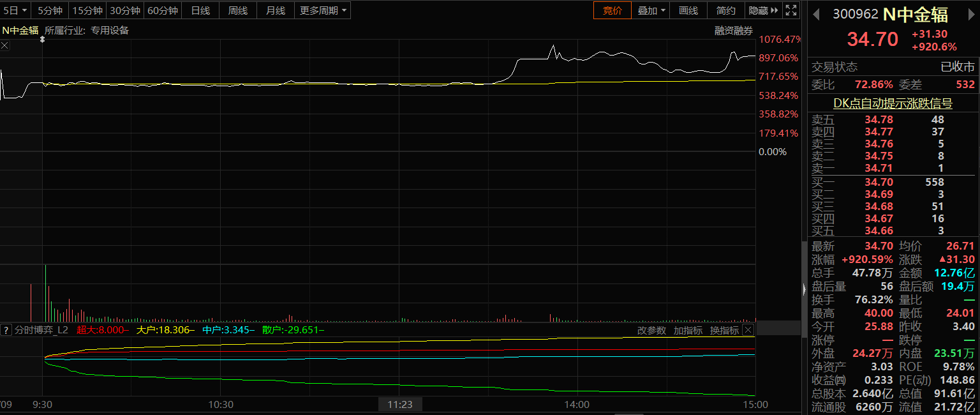Select the 卖一 34.71 order row
Viewport: 980px width, 415px height.
(893, 169)
